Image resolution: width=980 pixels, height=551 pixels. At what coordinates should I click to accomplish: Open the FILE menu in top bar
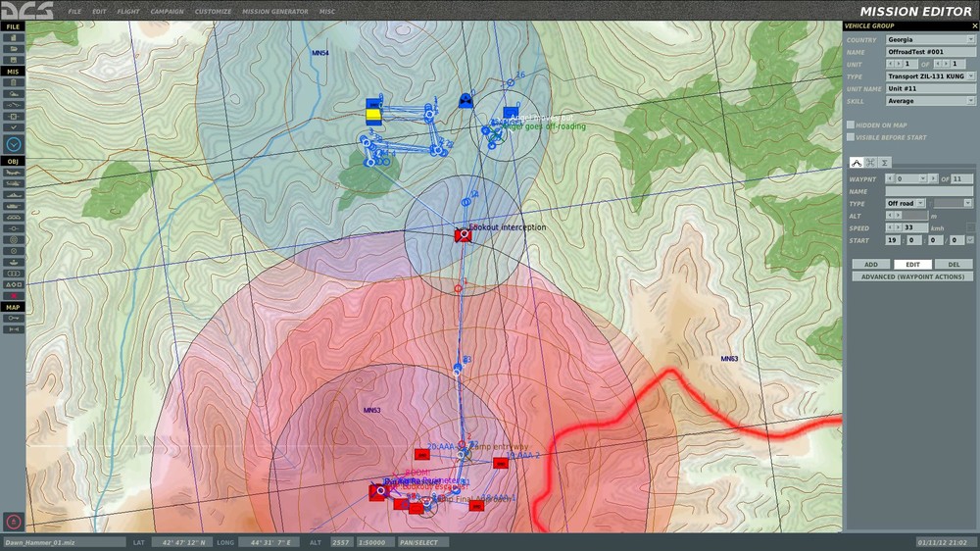tap(74, 11)
